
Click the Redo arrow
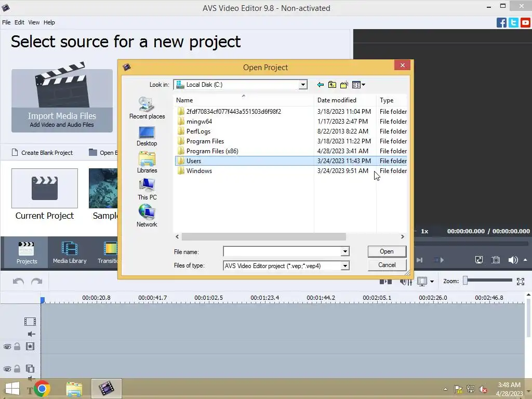click(37, 281)
